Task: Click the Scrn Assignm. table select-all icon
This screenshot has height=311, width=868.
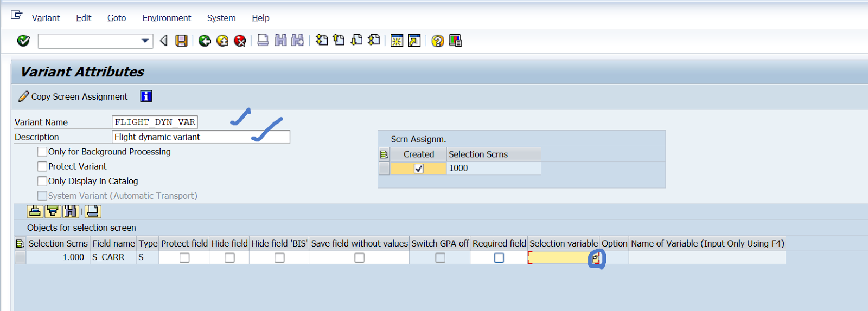Action: coord(384,154)
